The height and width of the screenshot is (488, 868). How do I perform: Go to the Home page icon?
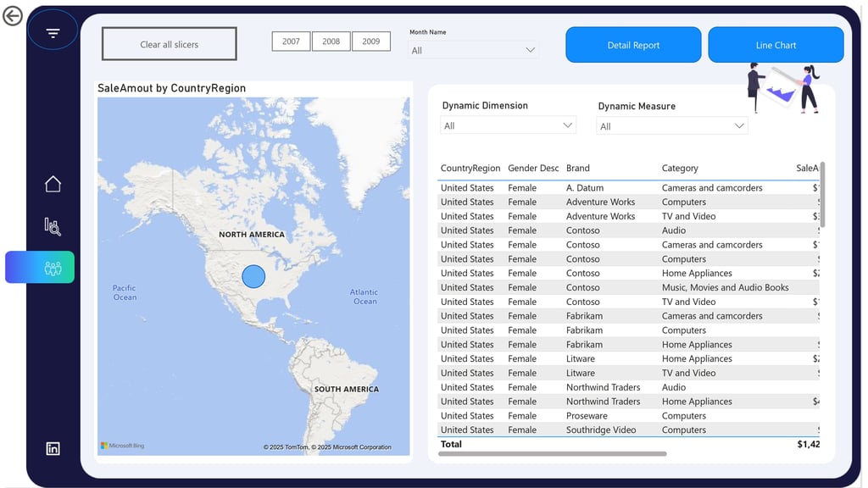53,184
